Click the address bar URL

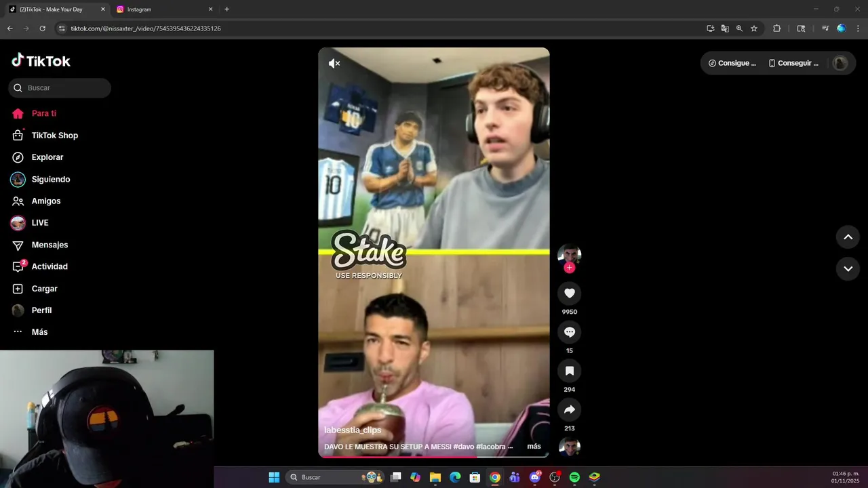pos(146,28)
